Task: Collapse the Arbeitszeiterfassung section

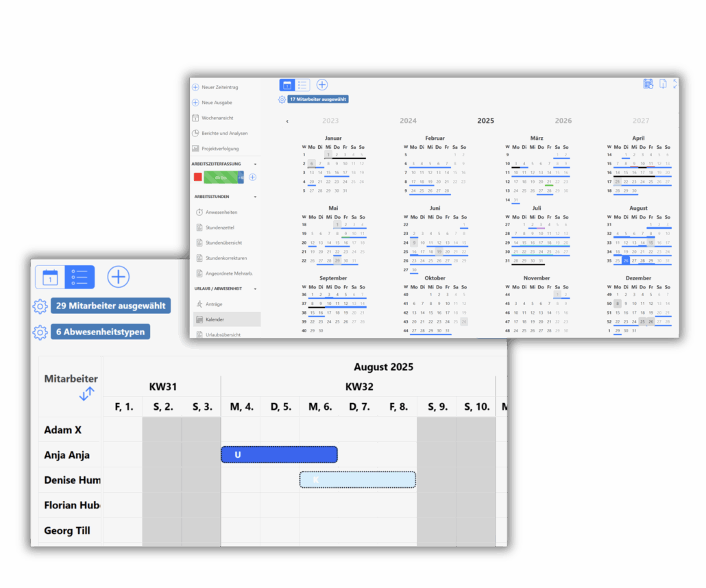Action: pos(256,164)
